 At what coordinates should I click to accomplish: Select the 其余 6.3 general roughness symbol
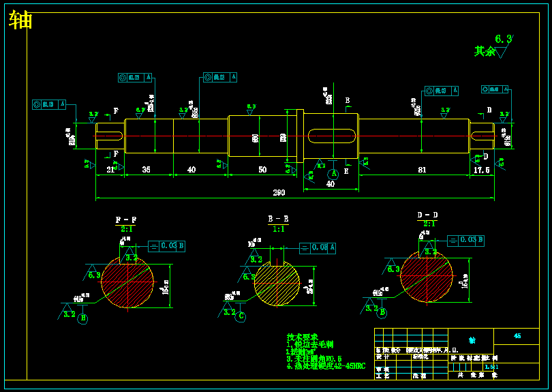click(494, 46)
